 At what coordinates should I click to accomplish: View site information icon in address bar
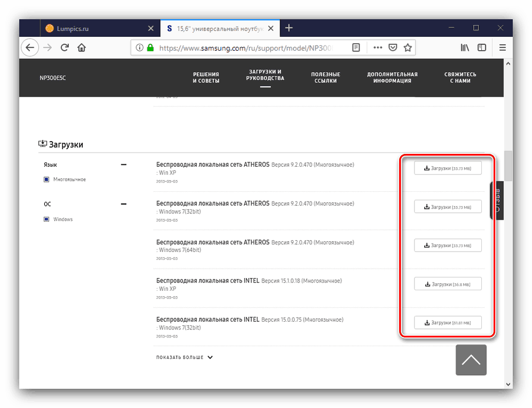pos(139,48)
